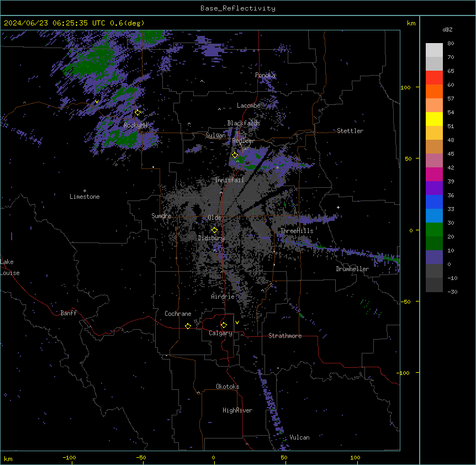Select the bright green swatch in dBZ legend
Screen dimensions: 476x465
pyautogui.click(x=434, y=230)
